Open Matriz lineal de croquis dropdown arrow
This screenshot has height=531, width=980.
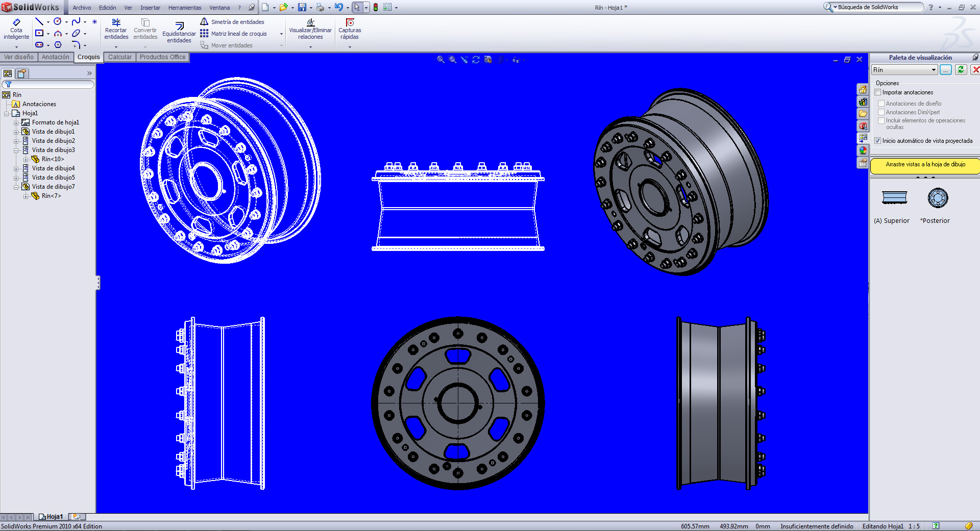(x=281, y=34)
